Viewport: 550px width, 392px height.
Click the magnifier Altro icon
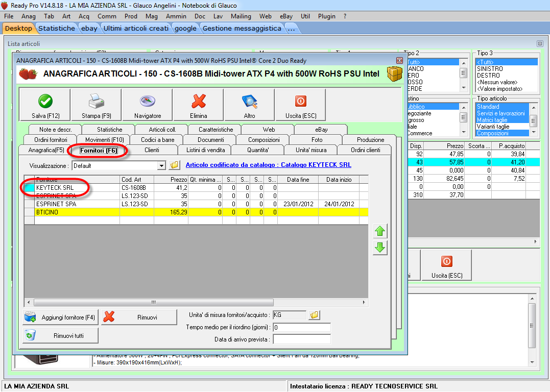click(x=249, y=102)
